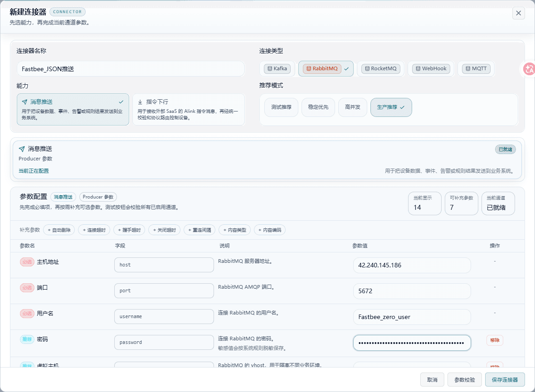Viewport: 535px width, 392px height.
Task: Edit the connector name field Fastbee_JSON推送
Action: [x=131, y=69]
